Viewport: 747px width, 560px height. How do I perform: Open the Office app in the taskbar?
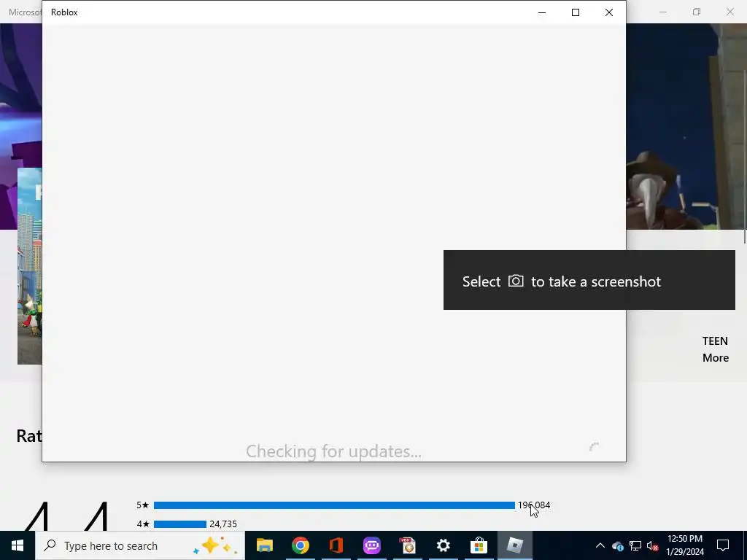click(336, 545)
